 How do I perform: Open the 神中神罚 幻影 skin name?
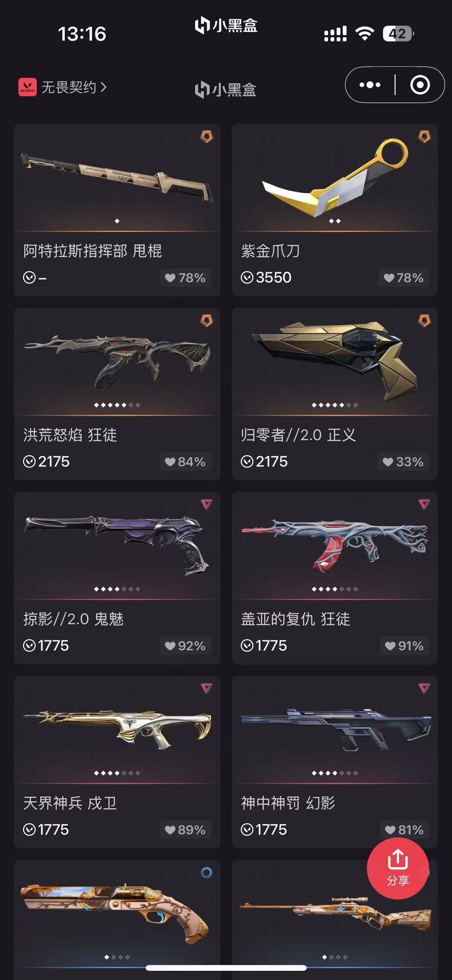click(x=288, y=803)
